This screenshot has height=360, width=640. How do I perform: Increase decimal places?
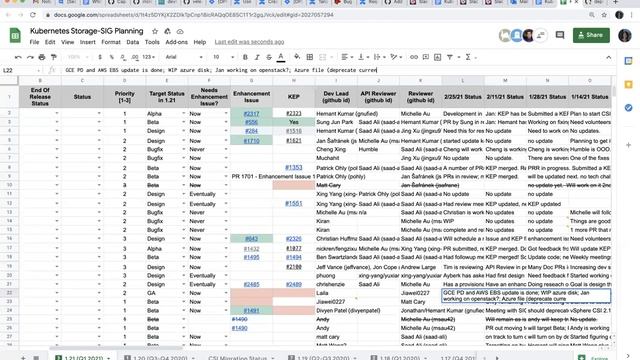coord(135,57)
